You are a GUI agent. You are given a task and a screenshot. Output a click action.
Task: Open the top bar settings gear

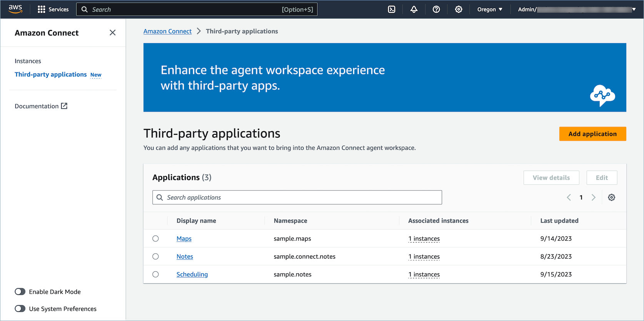[x=459, y=9]
